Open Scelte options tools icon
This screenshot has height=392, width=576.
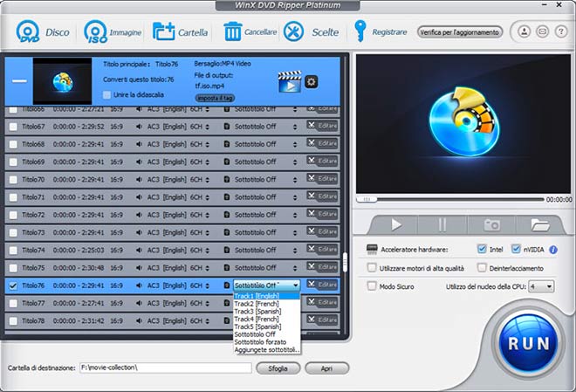click(293, 31)
